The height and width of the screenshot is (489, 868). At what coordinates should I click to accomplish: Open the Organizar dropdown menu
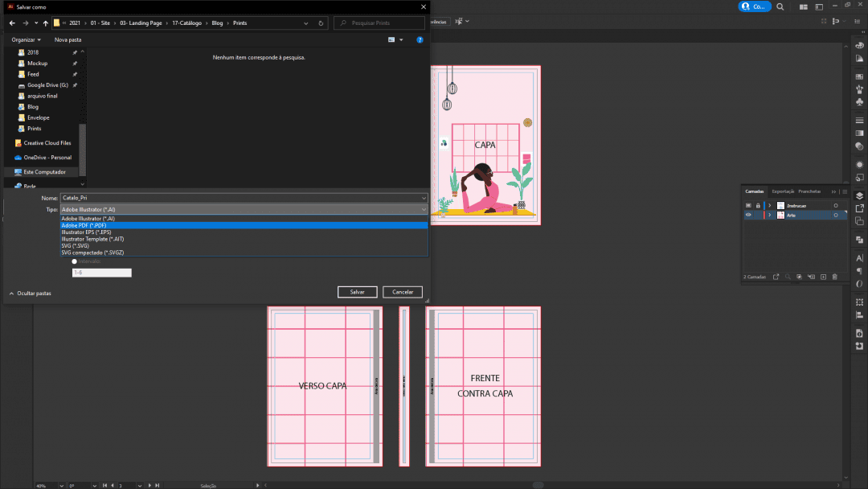point(27,39)
